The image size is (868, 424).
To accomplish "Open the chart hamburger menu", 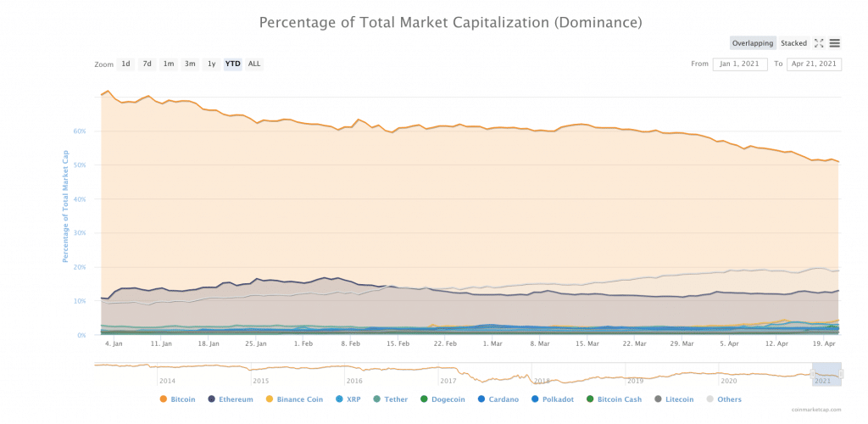I will [x=835, y=43].
